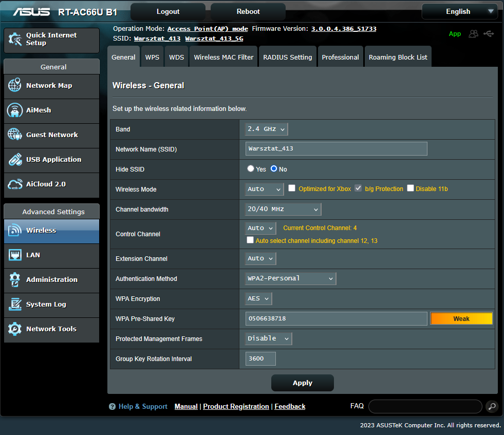Viewport: 504px width, 435px height.
Task: Open Roaming Block List tab
Action: [x=398, y=57]
